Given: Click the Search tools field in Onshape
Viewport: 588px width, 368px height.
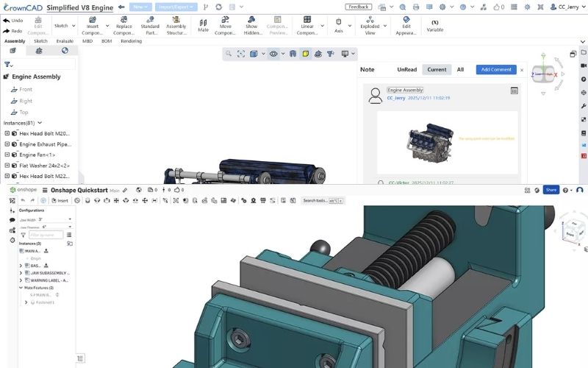Looking at the screenshot, I should tap(323, 200).
